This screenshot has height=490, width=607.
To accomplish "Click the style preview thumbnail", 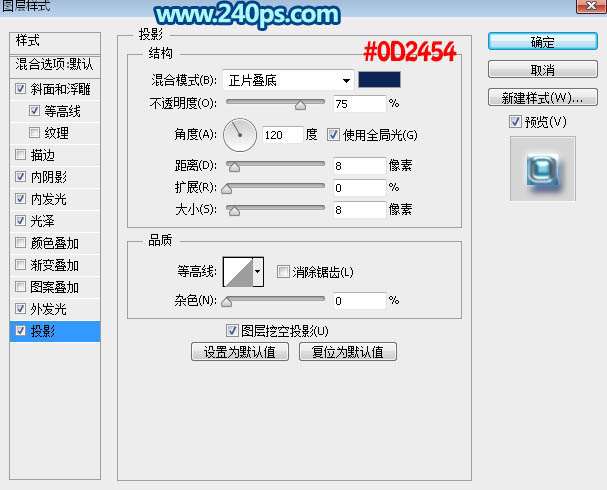I will 543,168.
